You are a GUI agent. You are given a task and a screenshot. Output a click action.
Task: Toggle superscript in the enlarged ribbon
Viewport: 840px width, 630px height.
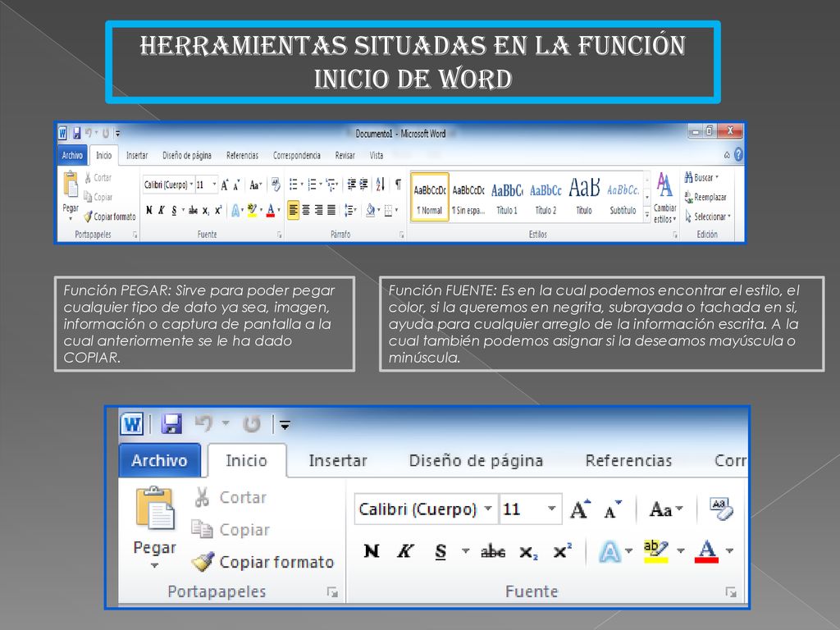coord(563,550)
